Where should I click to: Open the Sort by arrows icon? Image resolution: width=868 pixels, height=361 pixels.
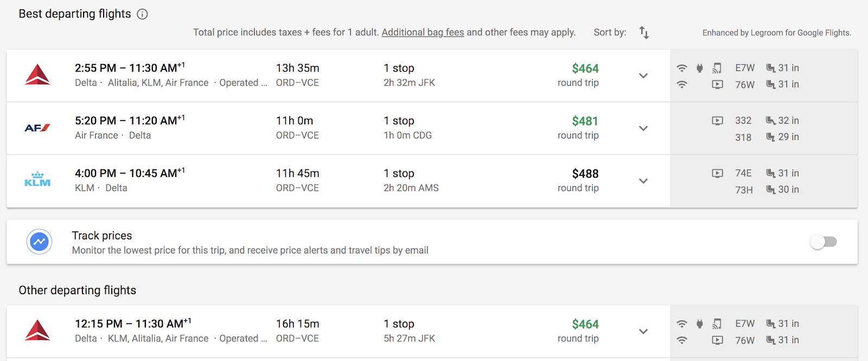click(644, 33)
